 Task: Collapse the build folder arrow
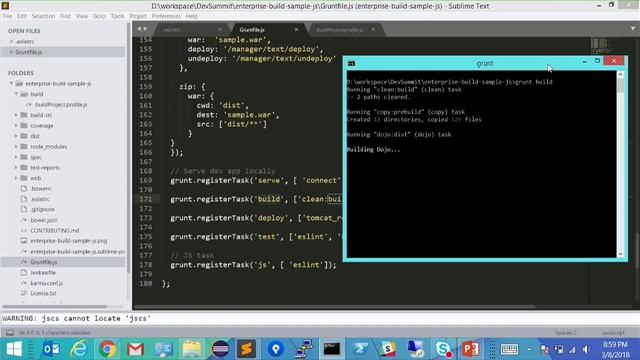coord(16,94)
